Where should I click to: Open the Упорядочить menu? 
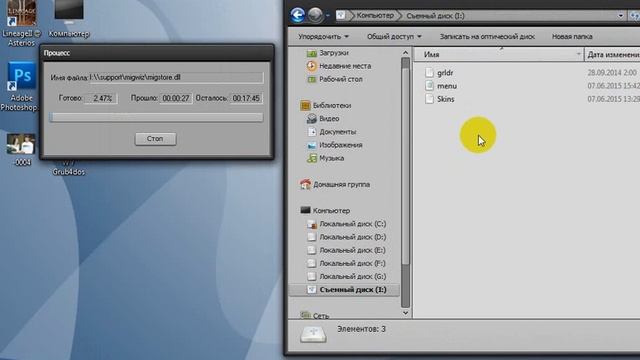(x=323, y=37)
